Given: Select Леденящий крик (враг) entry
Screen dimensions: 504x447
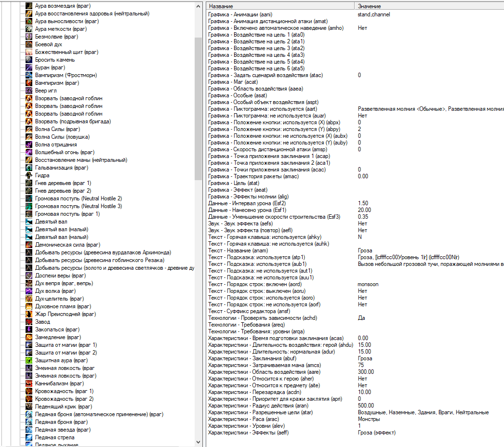Looking at the screenshot, I should coord(63,407).
